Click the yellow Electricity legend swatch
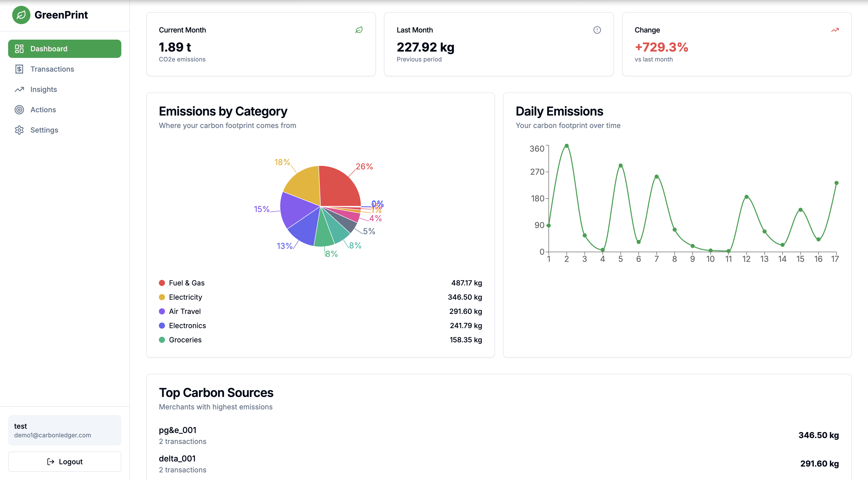The height and width of the screenshot is (480, 868). pyautogui.click(x=162, y=297)
